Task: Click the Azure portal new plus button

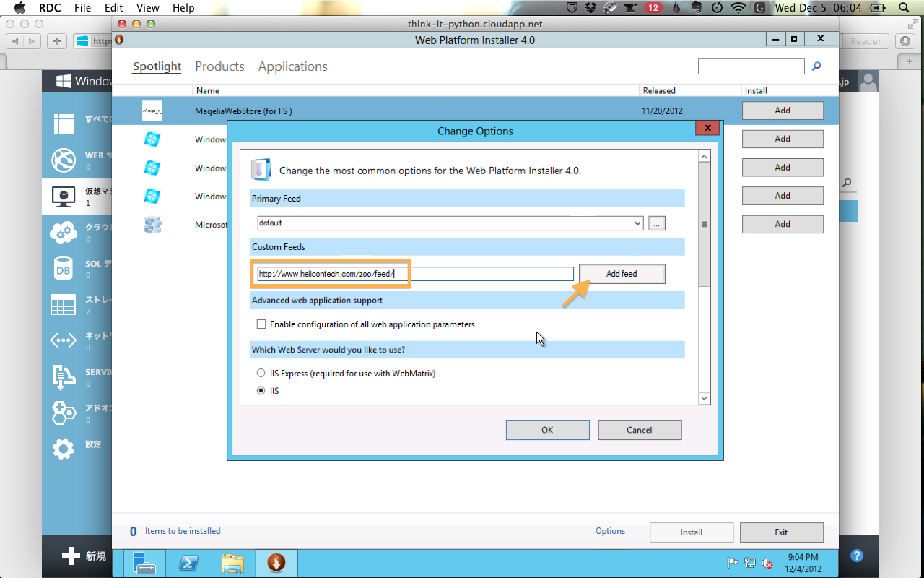Action: tap(71, 556)
